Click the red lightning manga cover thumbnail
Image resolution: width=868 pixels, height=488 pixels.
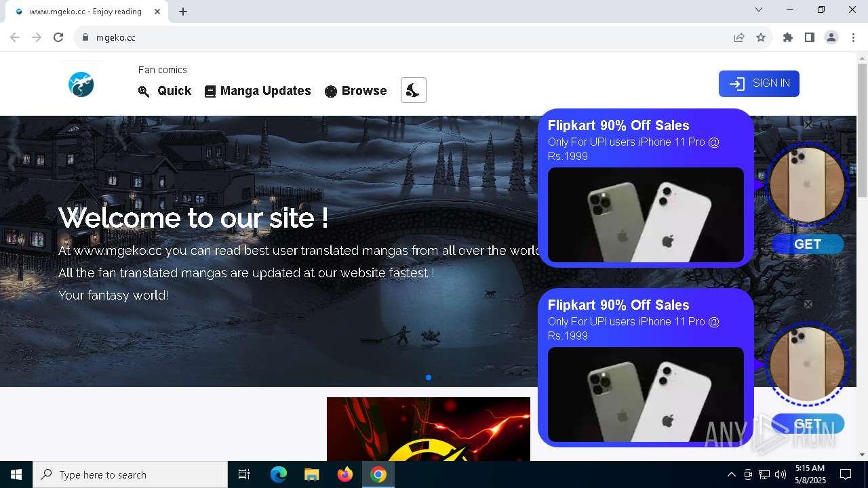(429, 429)
